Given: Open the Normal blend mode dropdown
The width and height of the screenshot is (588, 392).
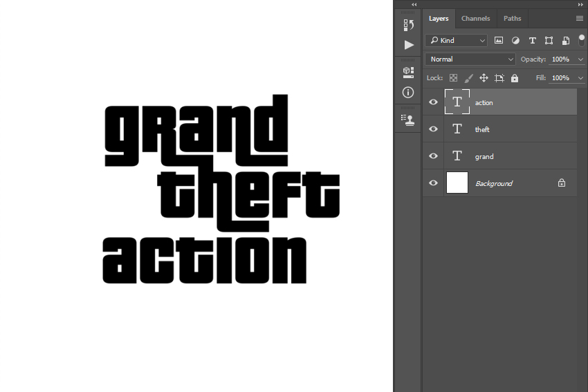Looking at the screenshot, I should pyautogui.click(x=471, y=59).
